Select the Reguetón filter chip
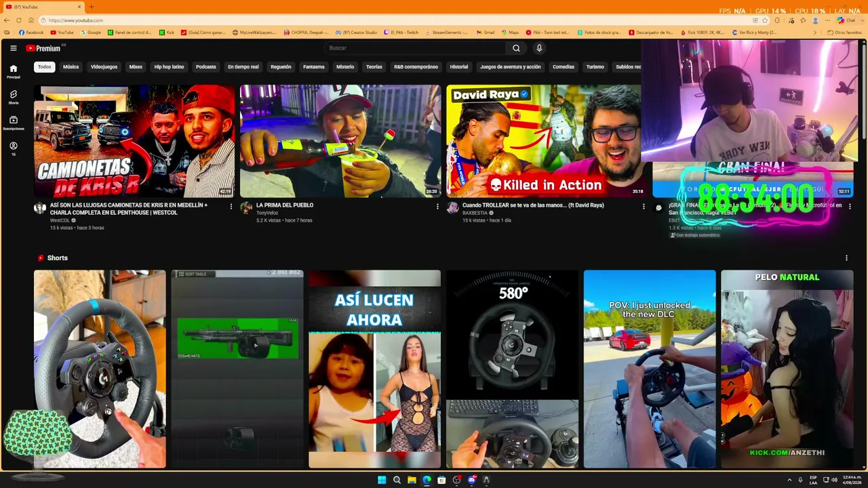 pos(281,67)
